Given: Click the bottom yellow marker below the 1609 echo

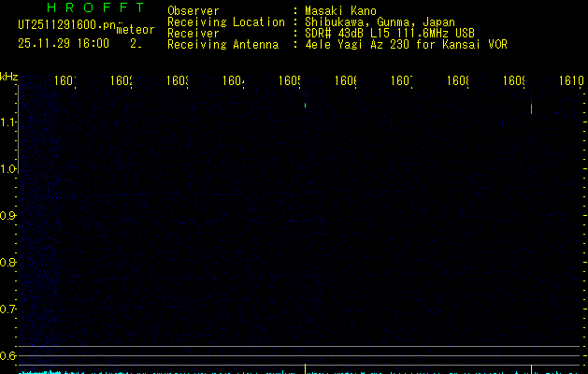Looking at the screenshot, I should pyautogui.click(x=531, y=368).
